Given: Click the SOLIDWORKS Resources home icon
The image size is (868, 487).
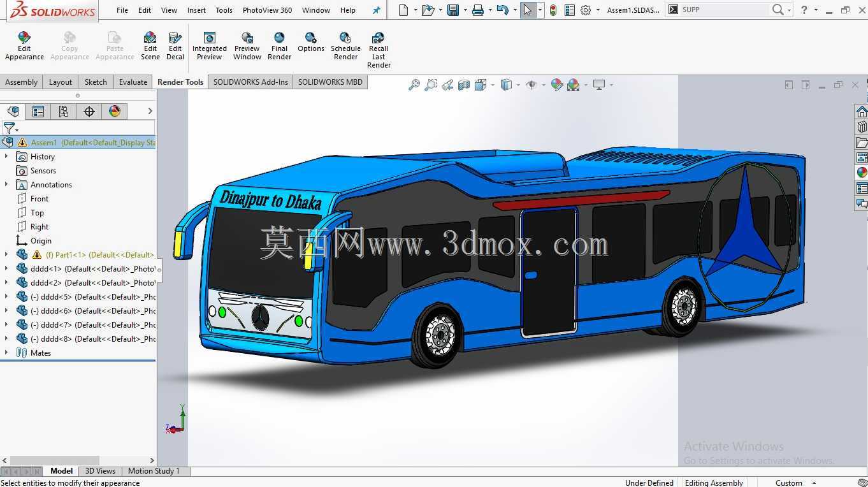Looking at the screenshot, I should (862, 112).
